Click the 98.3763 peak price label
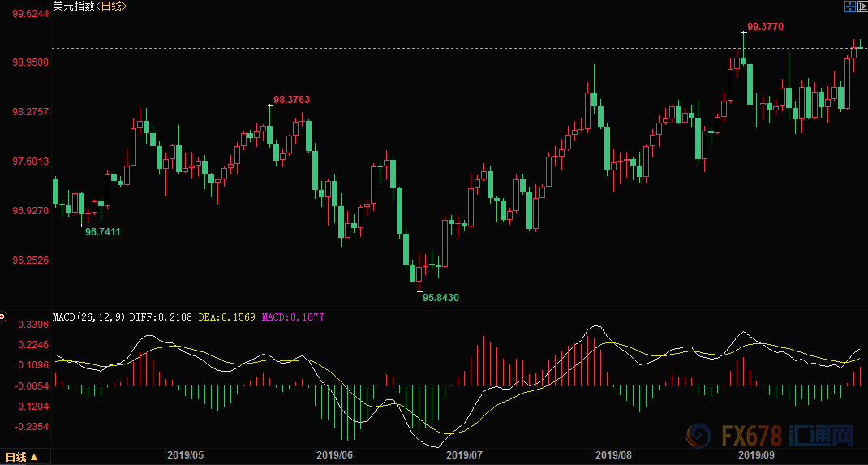The height and width of the screenshot is (465, 868). pyautogui.click(x=291, y=100)
